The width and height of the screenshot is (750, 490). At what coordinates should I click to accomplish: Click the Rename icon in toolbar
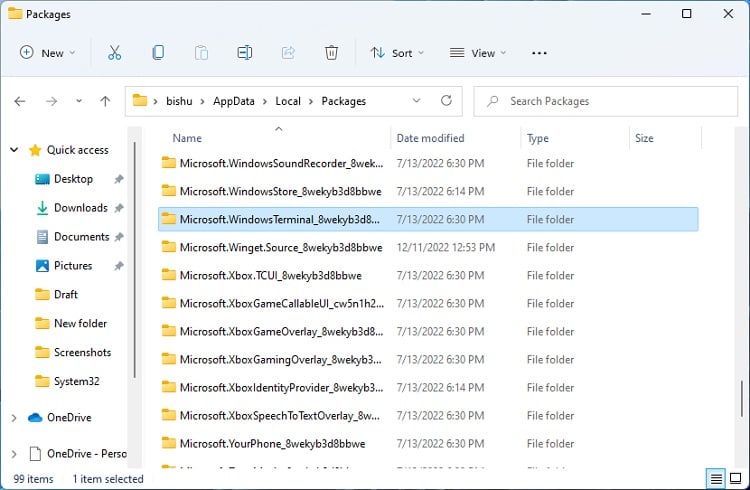[245, 53]
